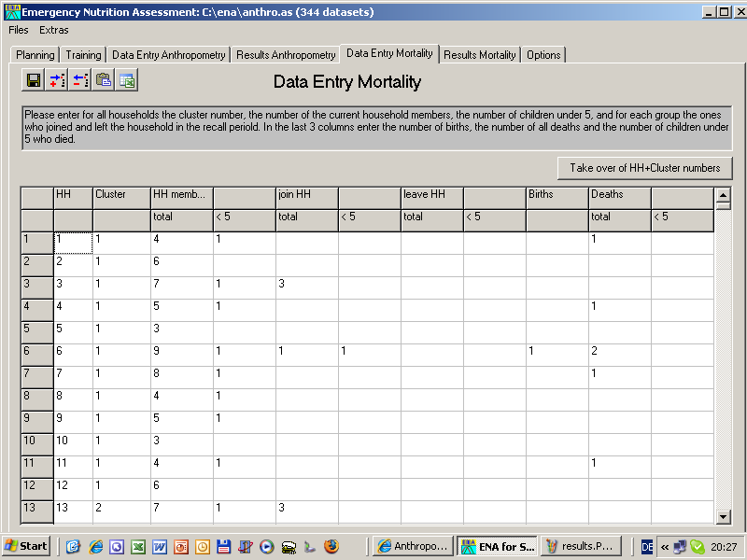Click the Excel export toolbar icon
This screenshot has height=560, width=747.
(x=127, y=80)
